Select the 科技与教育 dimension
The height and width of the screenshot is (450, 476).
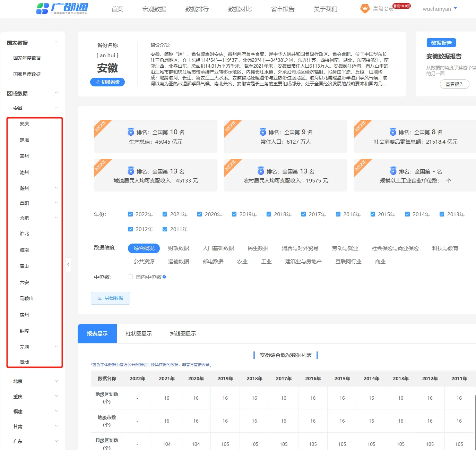pos(445,248)
